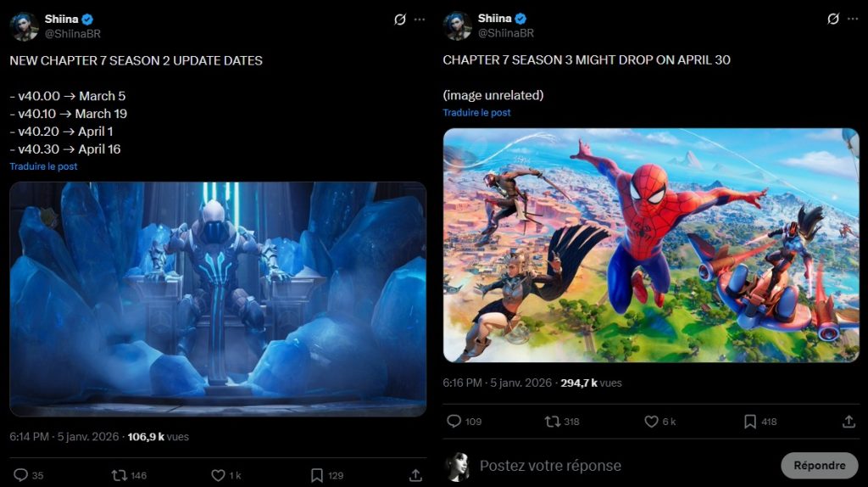Like the post with 1 k likes

point(218,475)
